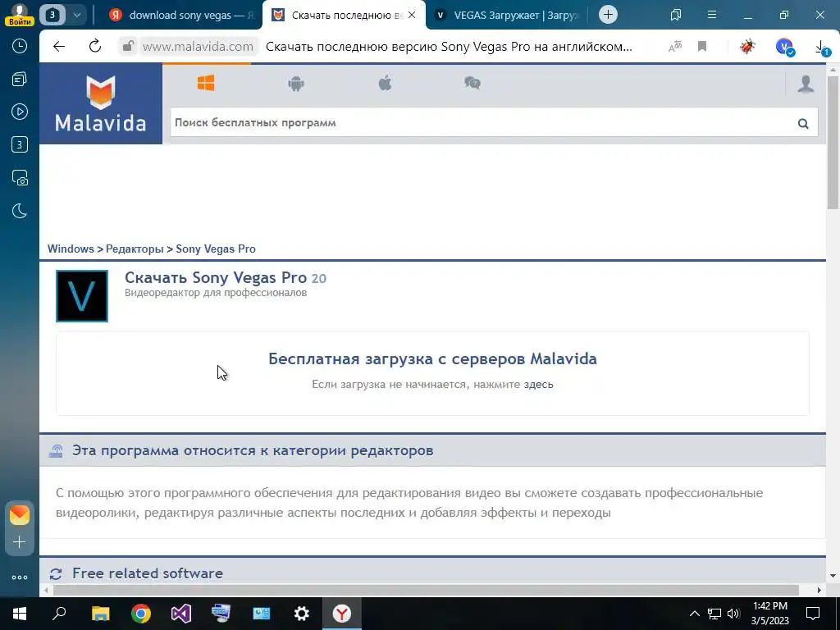The image size is (840, 630).
Task: Open Windows Settings gear in taskbar
Action: pyautogui.click(x=302, y=614)
